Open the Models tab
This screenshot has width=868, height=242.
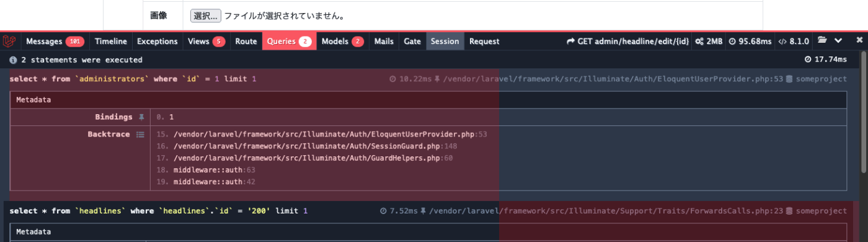(x=343, y=42)
